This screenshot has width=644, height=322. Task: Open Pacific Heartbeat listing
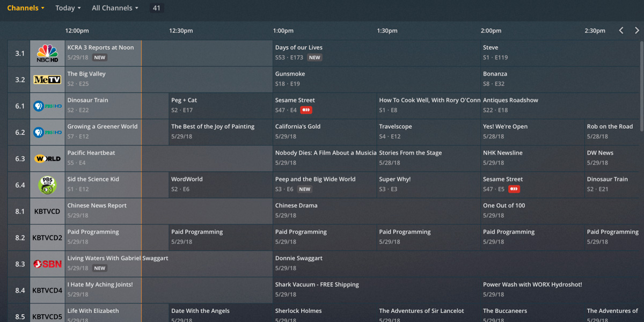coord(169,158)
